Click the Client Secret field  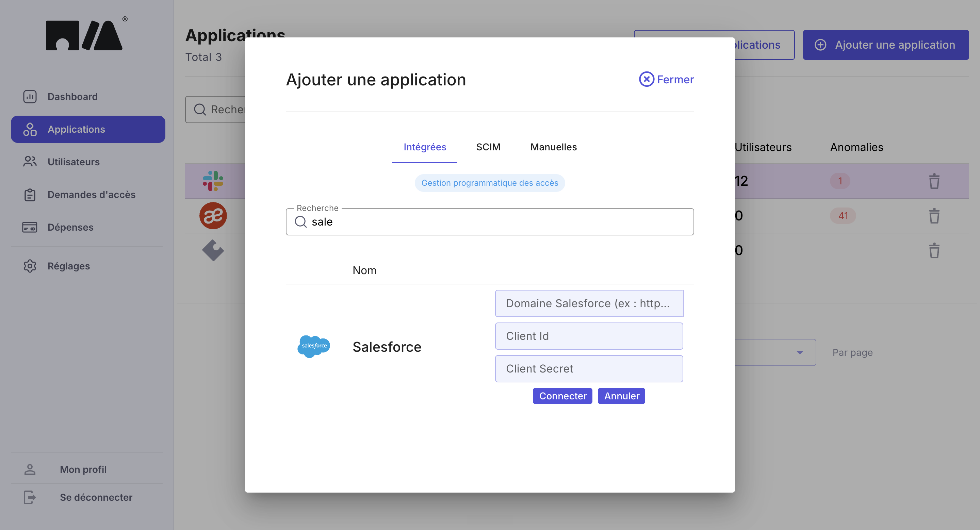click(589, 369)
